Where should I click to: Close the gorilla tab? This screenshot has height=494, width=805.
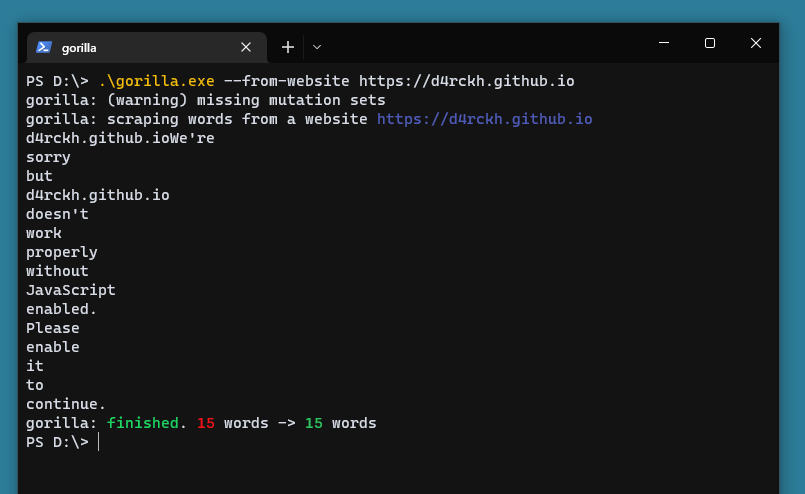point(246,47)
